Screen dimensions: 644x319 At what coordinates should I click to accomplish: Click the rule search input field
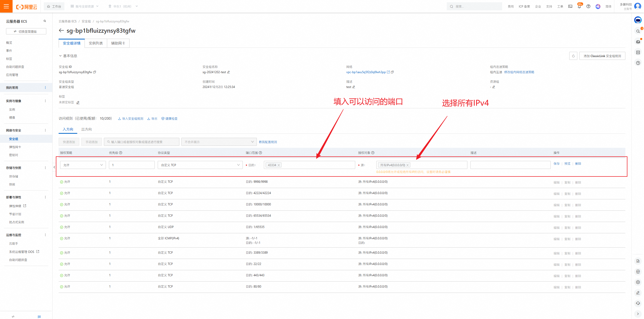[142, 142]
